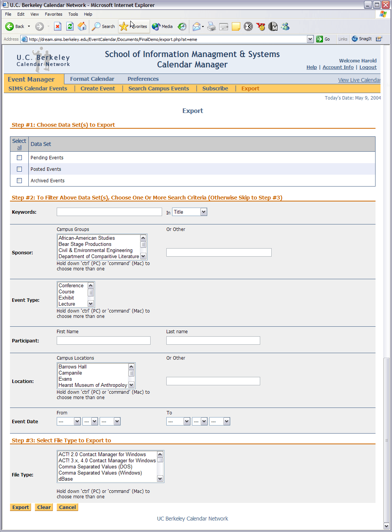Click the green Go arrow button
392x532 pixels.
coord(320,39)
